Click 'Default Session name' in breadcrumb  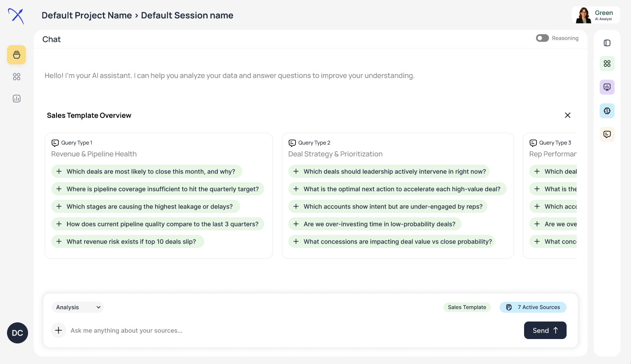187,15
